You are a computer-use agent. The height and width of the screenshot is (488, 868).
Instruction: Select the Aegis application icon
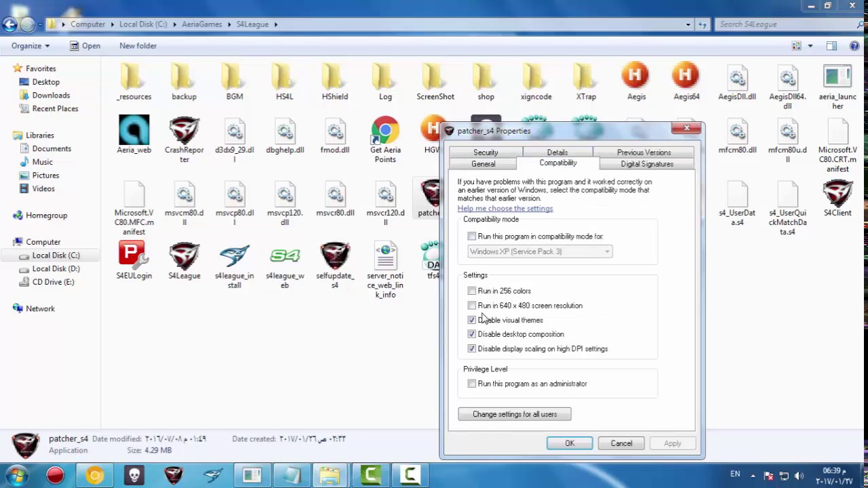(x=636, y=76)
